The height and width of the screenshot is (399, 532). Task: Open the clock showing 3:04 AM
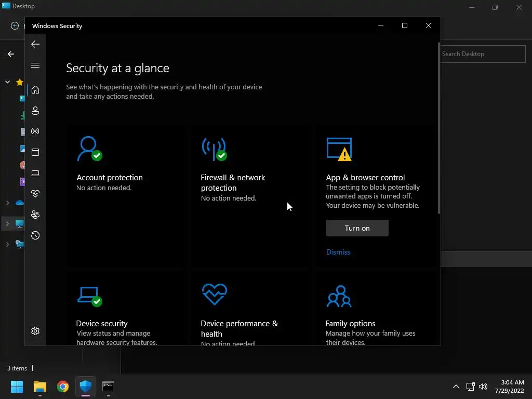click(x=509, y=387)
